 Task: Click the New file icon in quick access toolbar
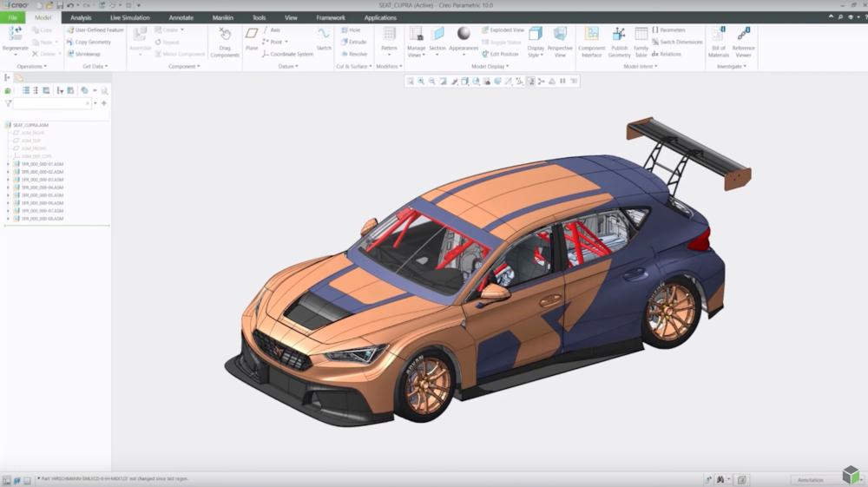[40, 5]
